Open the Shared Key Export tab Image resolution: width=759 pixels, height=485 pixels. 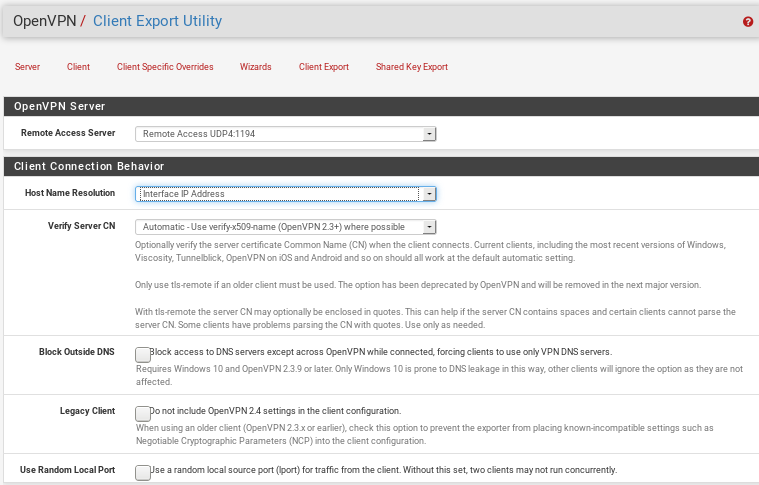(412, 67)
